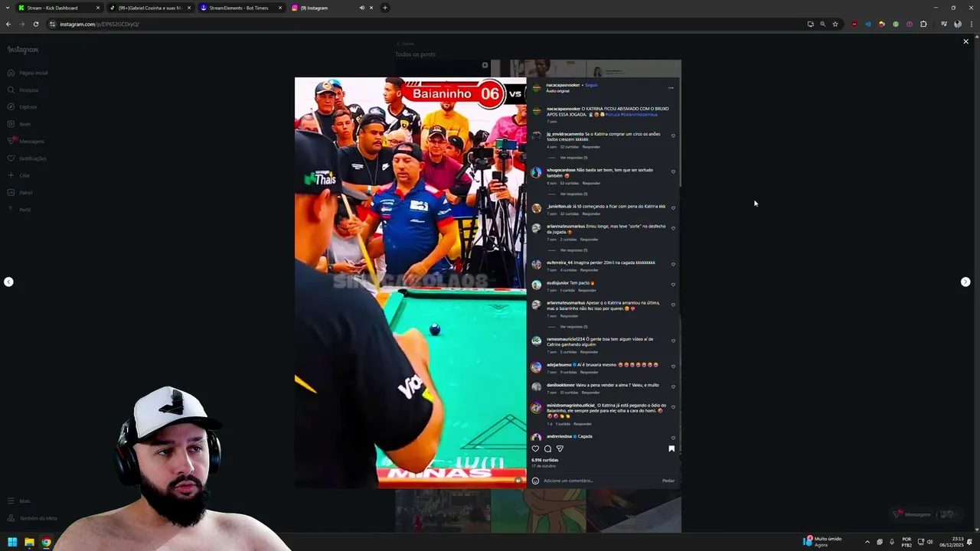The width and height of the screenshot is (980, 551).
Task: Toggle the video mute speaker icon
Action: 518,480
